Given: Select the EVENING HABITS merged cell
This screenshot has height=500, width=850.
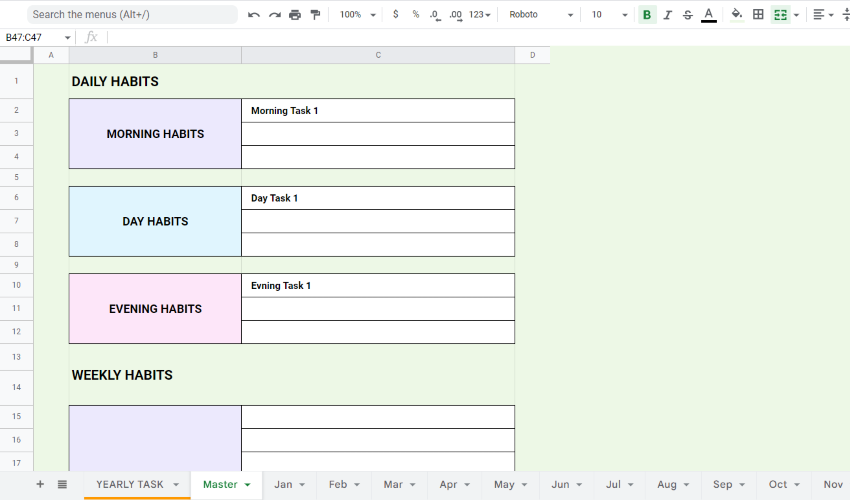Looking at the screenshot, I should [155, 309].
